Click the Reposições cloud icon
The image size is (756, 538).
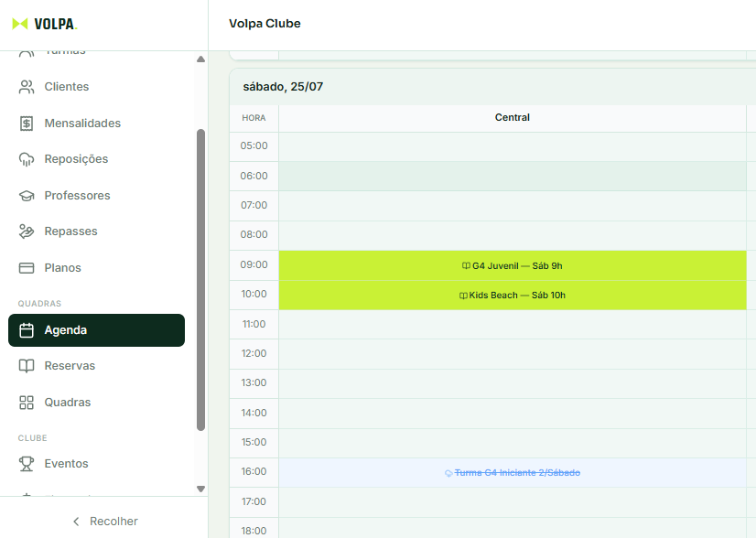coord(27,159)
